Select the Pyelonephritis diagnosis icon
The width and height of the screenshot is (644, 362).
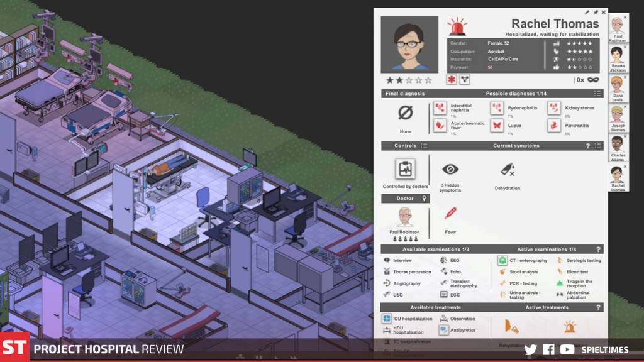click(x=497, y=108)
